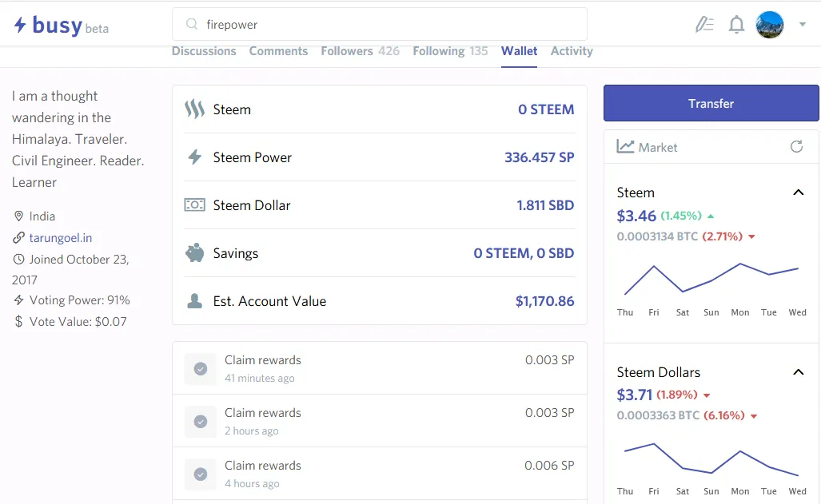The image size is (821, 504).
Task: Click the $1,170.86 account value
Action: click(x=544, y=301)
